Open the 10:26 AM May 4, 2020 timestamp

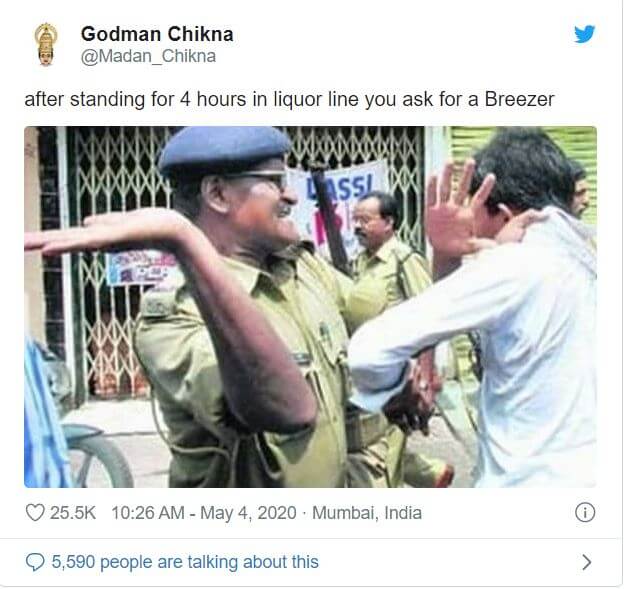(x=204, y=513)
